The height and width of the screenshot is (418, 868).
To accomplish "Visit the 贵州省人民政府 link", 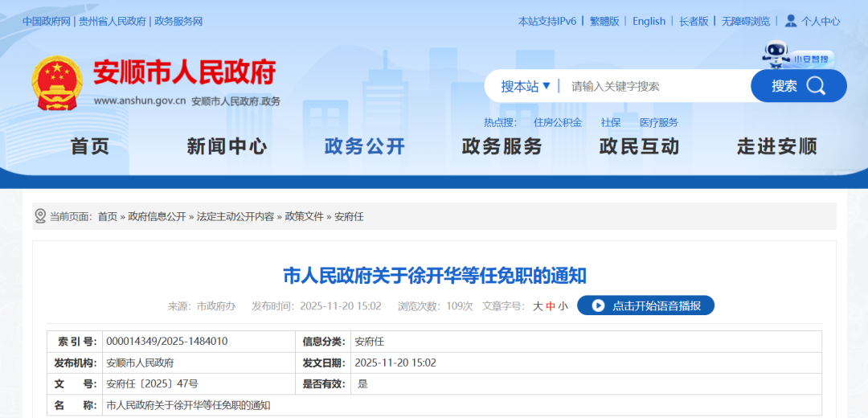I will click(112, 22).
